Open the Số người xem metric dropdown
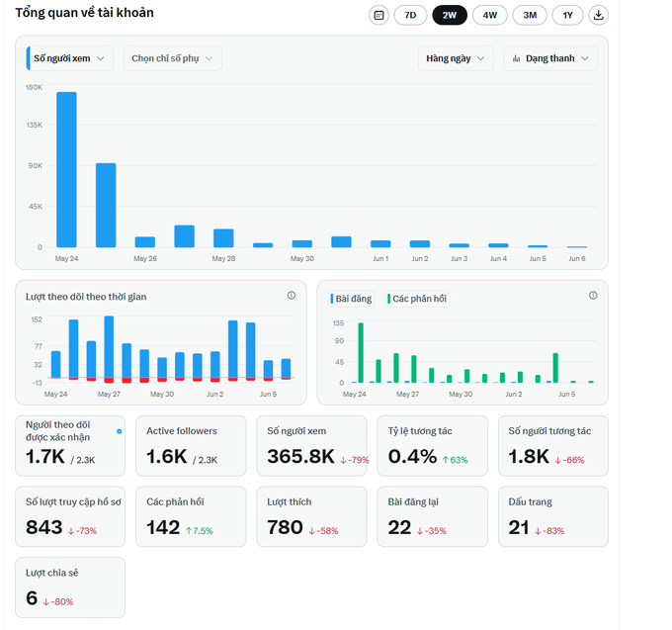Screen dimensions: 672x630 (x=70, y=58)
